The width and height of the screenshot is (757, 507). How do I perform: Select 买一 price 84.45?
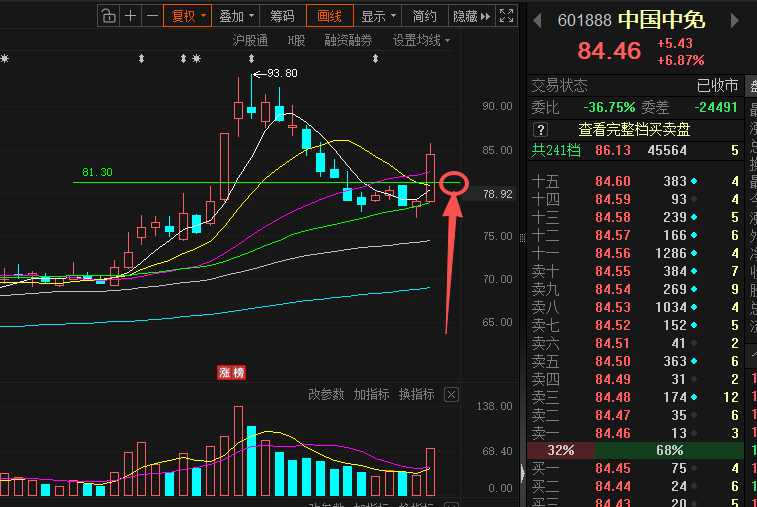pyautogui.click(x=613, y=468)
